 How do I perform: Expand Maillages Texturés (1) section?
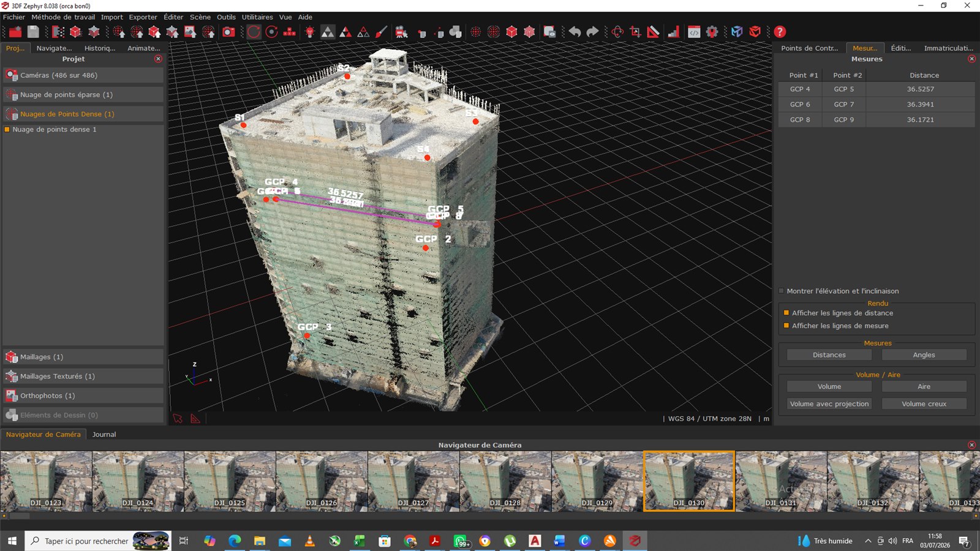[83, 377]
